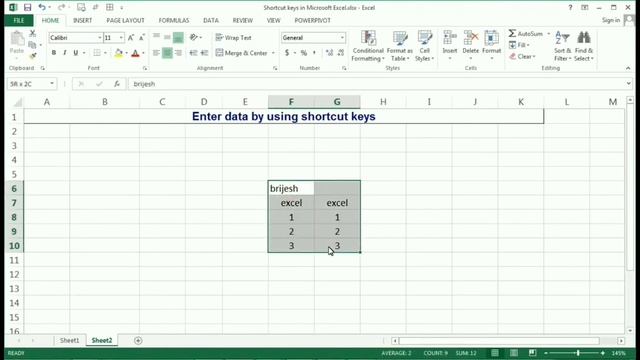
Task: Click the Increase Decimal icon
Action: click(x=329, y=53)
